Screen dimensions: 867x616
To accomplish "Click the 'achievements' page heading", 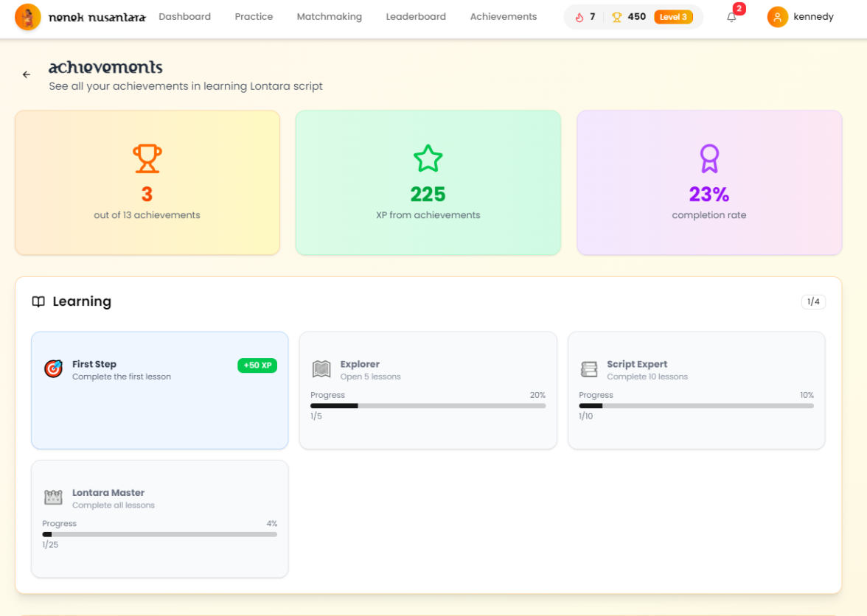I will 105,67.
